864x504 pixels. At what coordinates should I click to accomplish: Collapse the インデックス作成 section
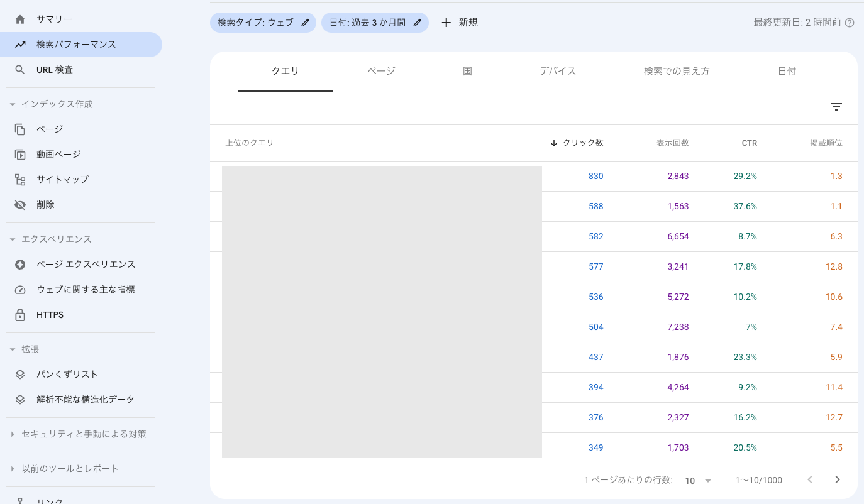(x=14, y=104)
